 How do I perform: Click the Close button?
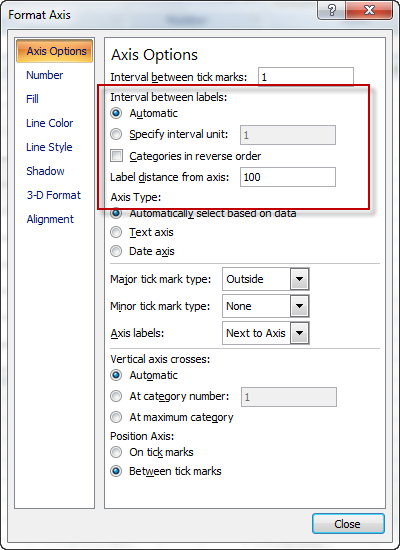pyautogui.click(x=348, y=524)
